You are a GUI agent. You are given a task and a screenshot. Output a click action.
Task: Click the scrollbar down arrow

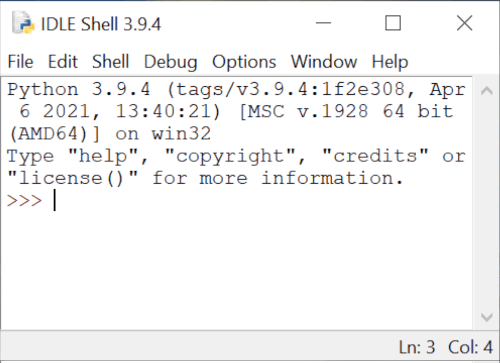click(x=487, y=317)
